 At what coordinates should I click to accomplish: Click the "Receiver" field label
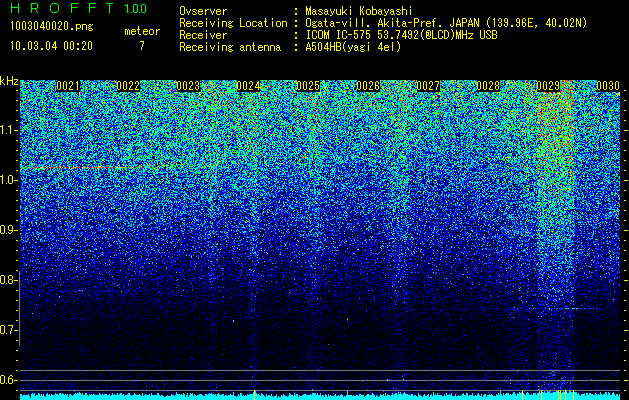point(203,35)
